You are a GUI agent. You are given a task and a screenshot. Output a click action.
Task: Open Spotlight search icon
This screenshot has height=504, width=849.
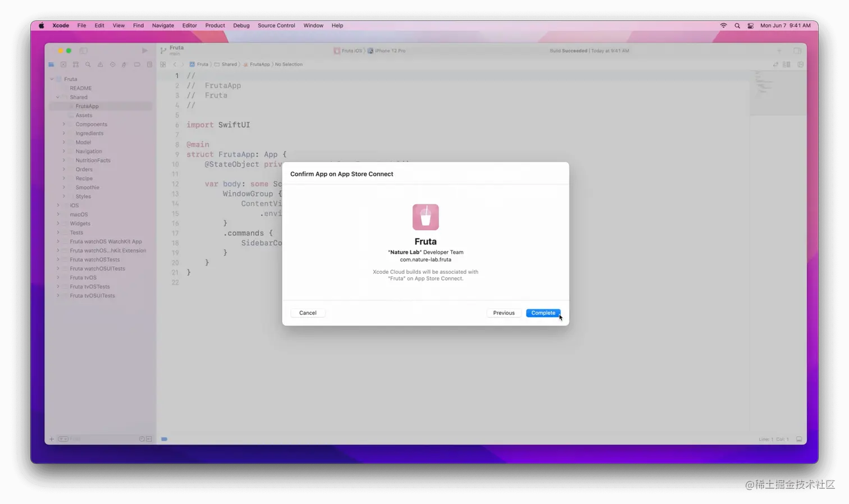pyautogui.click(x=737, y=25)
